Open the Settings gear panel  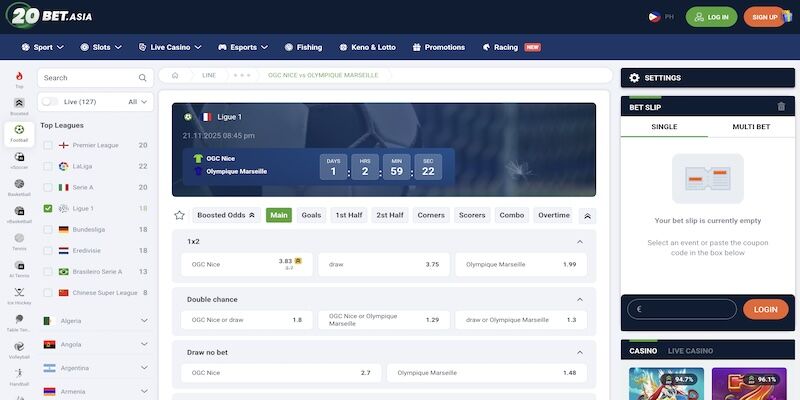coord(634,78)
